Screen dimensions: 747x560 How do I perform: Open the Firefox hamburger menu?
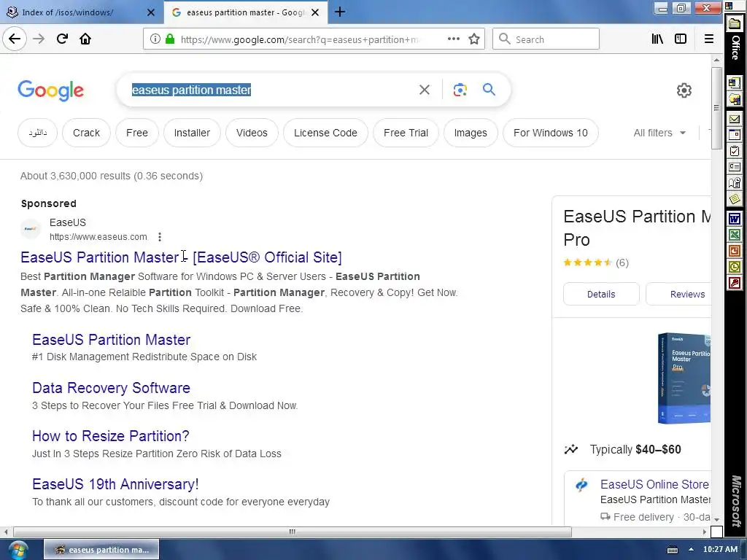709,39
